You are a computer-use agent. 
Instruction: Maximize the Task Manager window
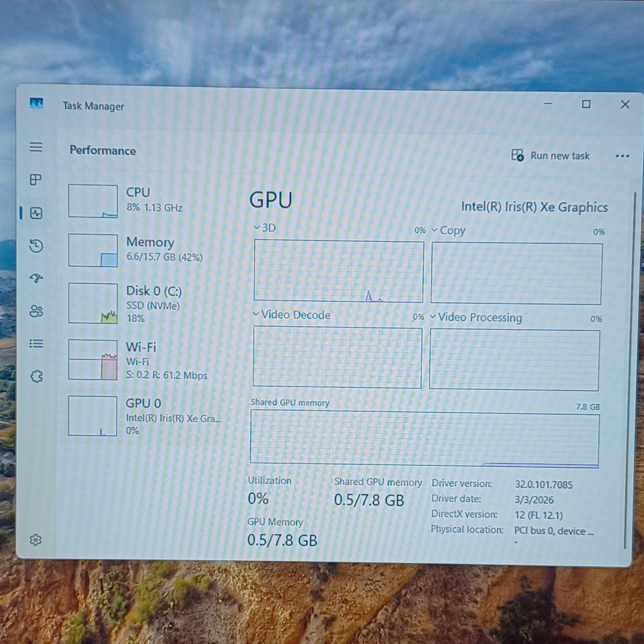pos(586,104)
